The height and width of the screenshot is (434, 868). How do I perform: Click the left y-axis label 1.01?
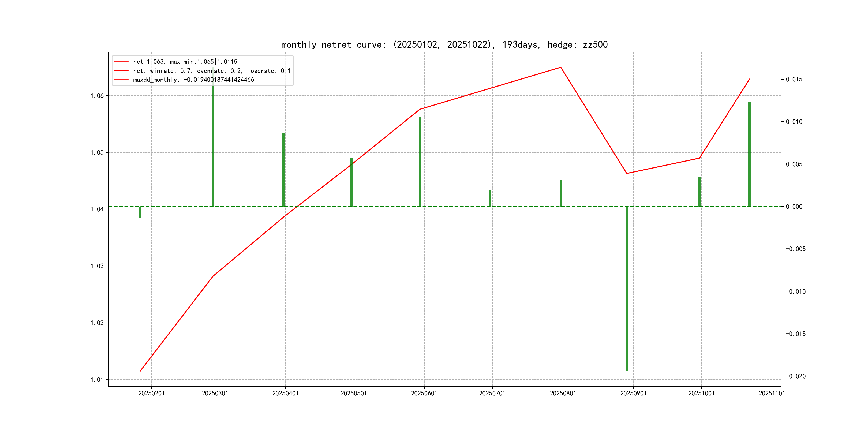click(97, 380)
